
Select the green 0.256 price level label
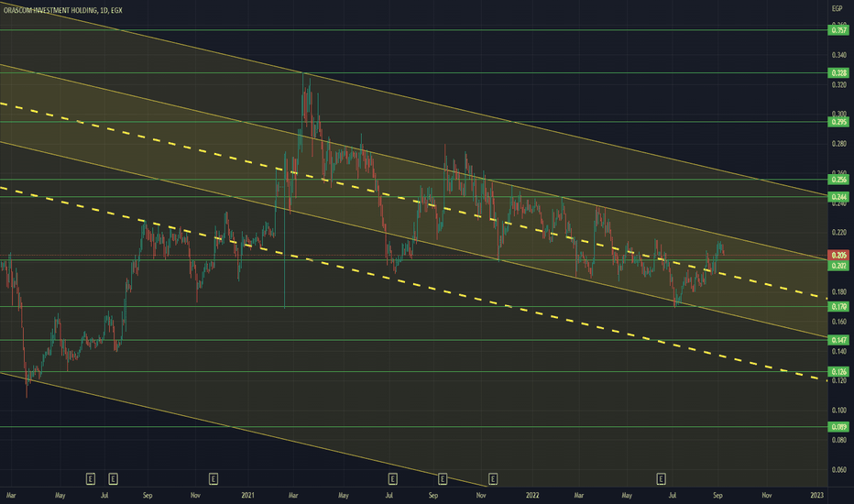(838, 180)
